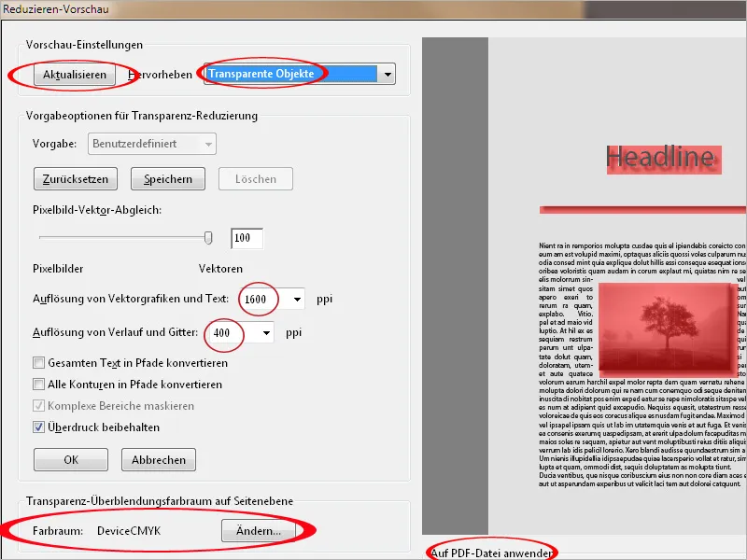This screenshot has width=747, height=560.
Task: Click the Speichern button
Action: 168,179
